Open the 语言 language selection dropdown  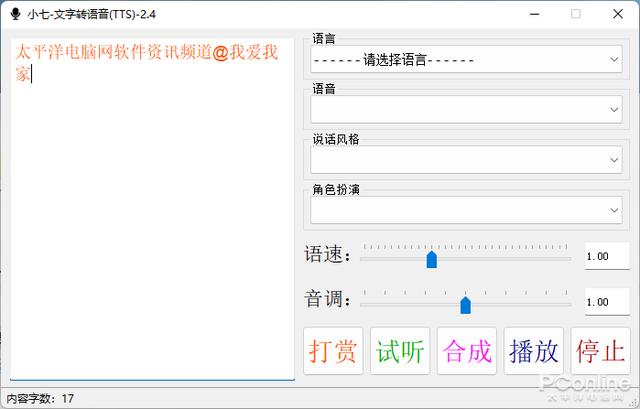[466, 60]
